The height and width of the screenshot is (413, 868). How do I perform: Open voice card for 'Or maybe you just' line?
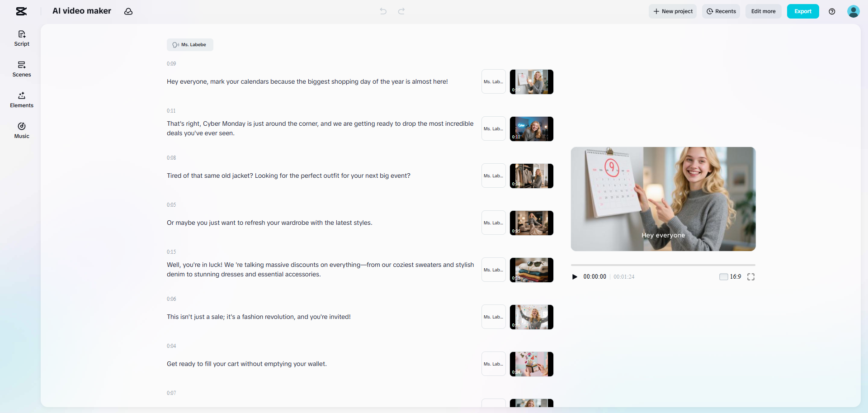pos(494,223)
